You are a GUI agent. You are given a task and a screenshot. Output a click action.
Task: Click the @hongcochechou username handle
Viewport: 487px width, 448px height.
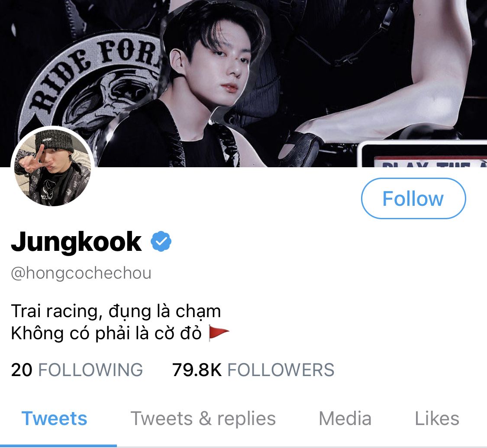pyautogui.click(x=81, y=273)
